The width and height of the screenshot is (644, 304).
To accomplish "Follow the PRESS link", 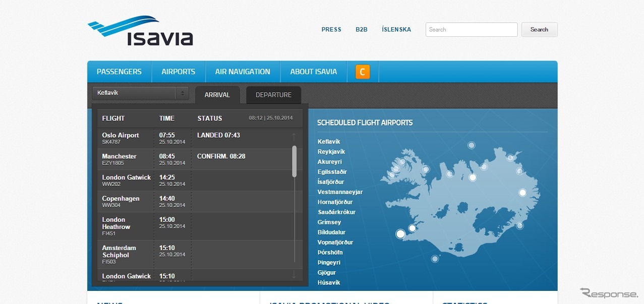I will pos(331,30).
